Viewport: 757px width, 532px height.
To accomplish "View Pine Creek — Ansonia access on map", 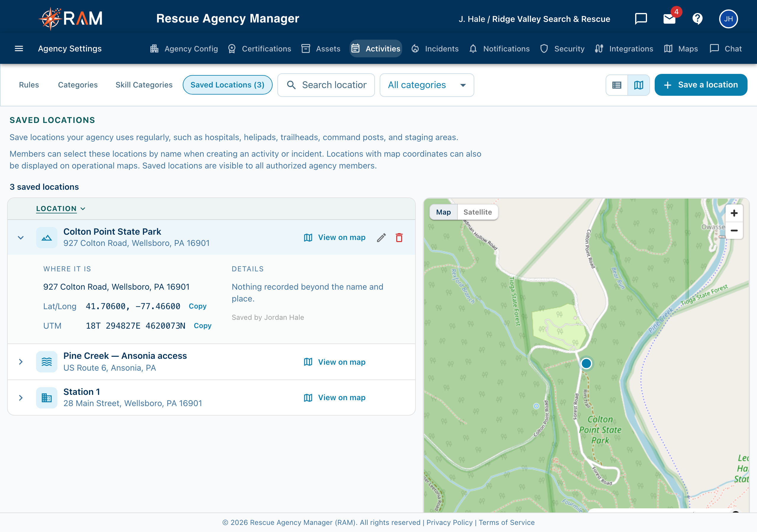I will click(334, 362).
